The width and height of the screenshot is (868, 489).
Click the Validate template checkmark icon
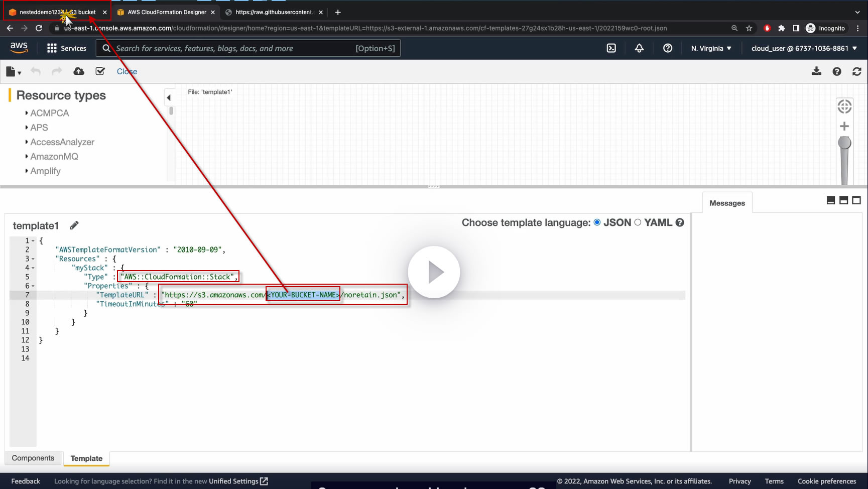tap(100, 71)
